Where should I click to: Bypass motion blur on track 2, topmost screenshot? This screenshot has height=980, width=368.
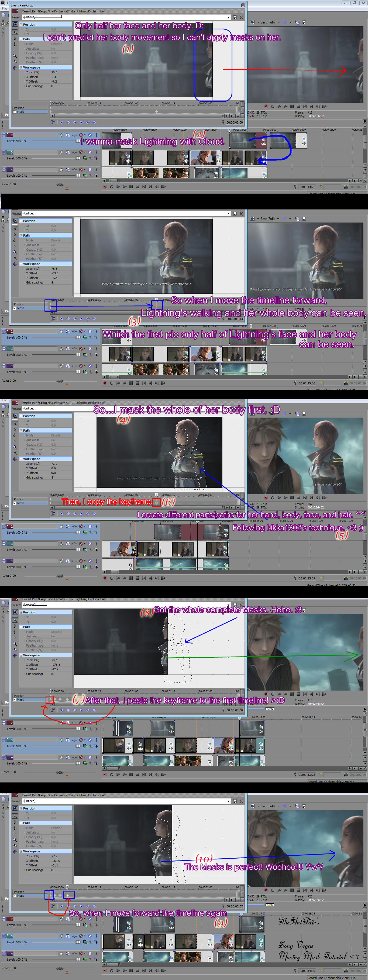pos(61,135)
